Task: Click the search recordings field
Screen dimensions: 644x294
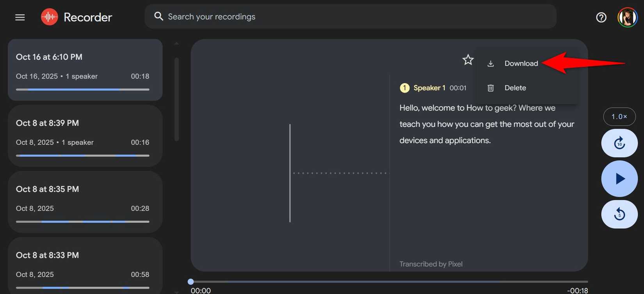Action: pos(351,17)
